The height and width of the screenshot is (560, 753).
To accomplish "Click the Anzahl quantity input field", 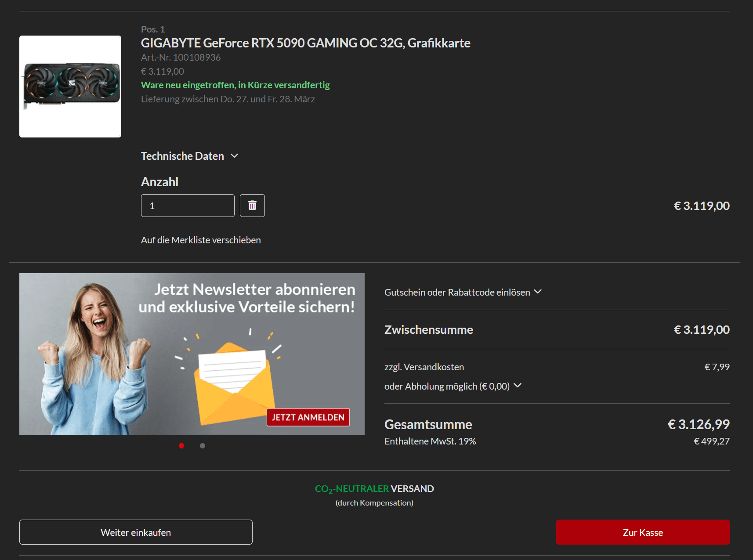I will point(188,206).
